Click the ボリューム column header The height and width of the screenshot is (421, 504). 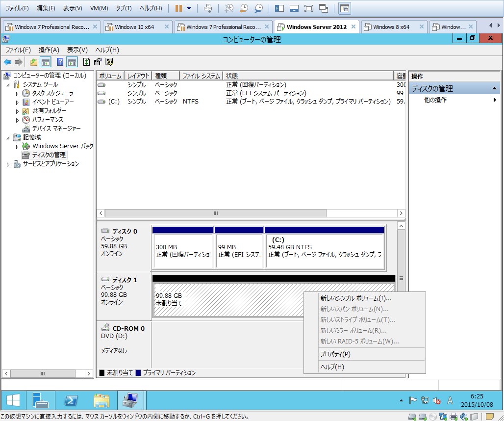110,76
